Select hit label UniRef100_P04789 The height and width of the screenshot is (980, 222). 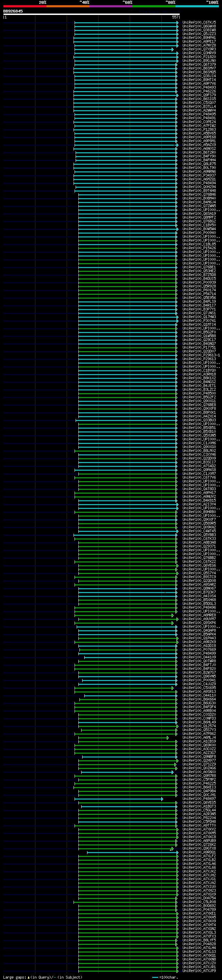pyautogui.click(x=199, y=909)
